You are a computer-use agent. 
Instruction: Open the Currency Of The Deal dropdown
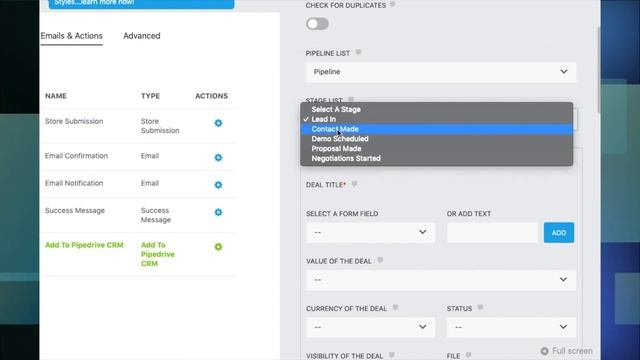370,327
